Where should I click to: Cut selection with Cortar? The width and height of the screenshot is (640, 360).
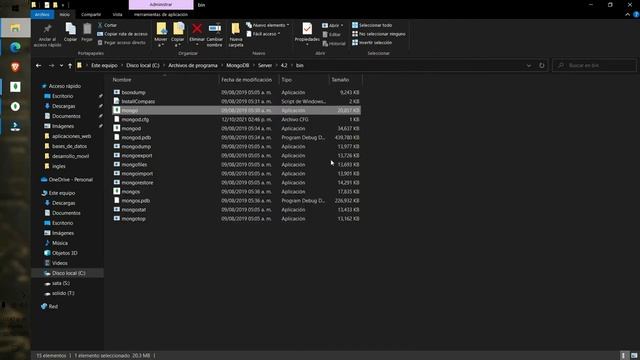107,25
